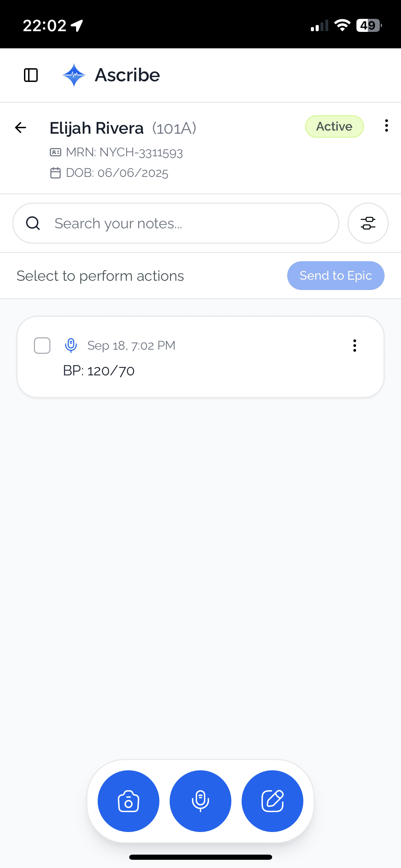The width and height of the screenshot is (401, 868).
Task: Create a written note with pencil button
Action: [x=272, y=801]
